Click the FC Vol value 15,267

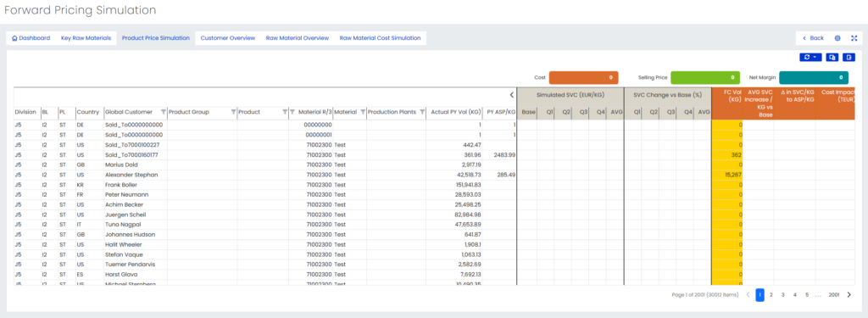coord(733,175)
